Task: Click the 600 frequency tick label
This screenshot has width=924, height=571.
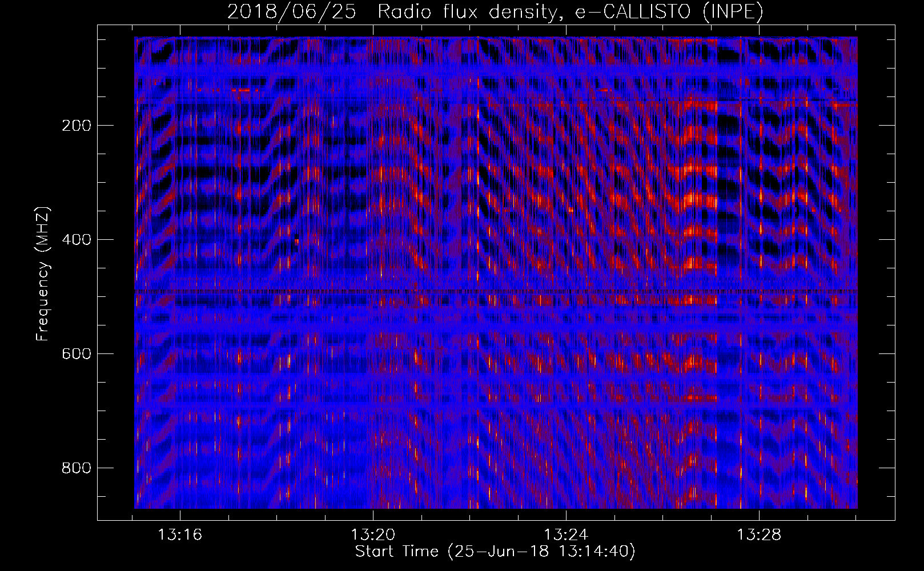Action: [x=76, y=354]
